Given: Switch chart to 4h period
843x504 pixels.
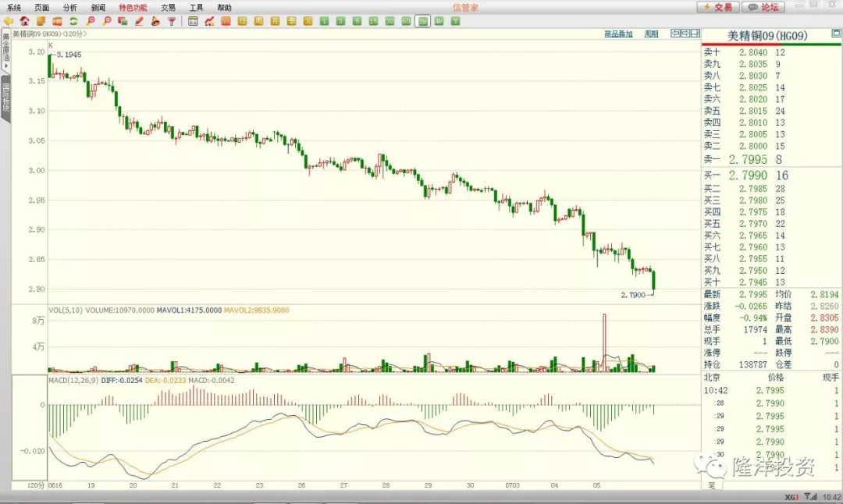Looking at the screenshot, I should coord(439,21).
